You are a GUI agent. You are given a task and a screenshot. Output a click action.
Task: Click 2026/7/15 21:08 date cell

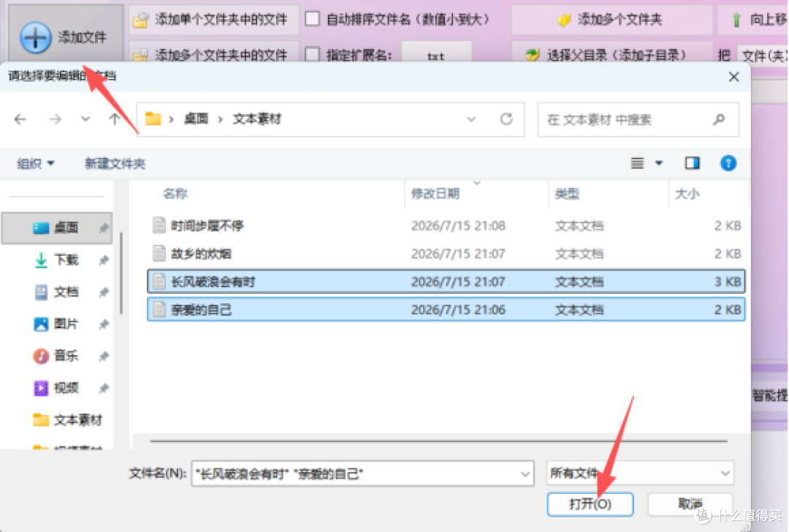458,226
